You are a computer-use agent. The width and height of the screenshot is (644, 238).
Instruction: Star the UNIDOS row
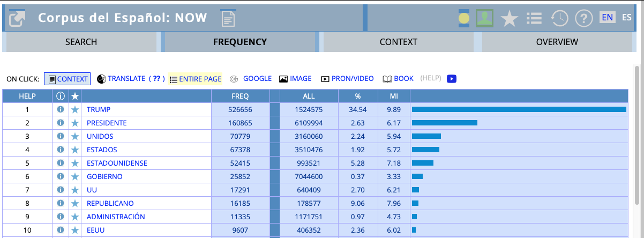click(x=75, y=136)
